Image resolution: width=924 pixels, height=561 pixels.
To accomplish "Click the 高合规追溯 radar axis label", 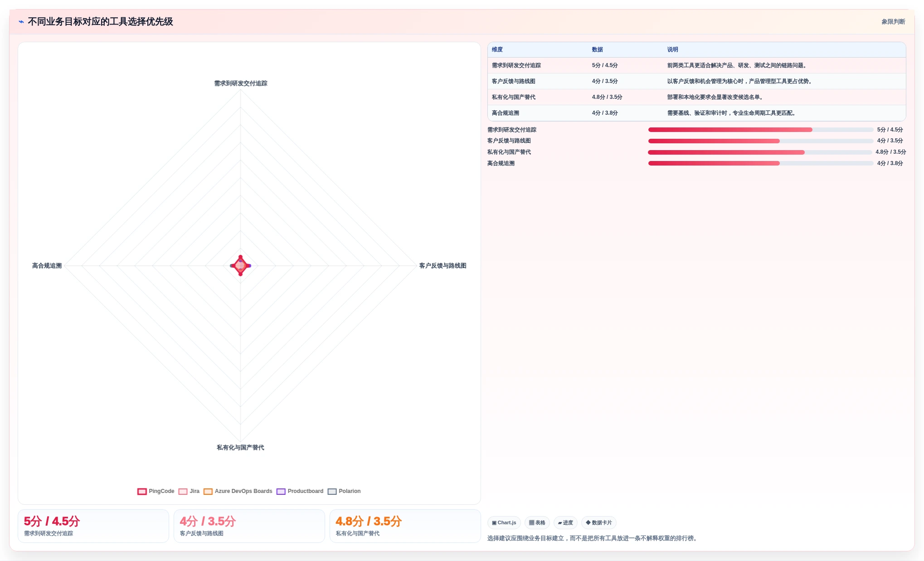I will click(47, 266).
